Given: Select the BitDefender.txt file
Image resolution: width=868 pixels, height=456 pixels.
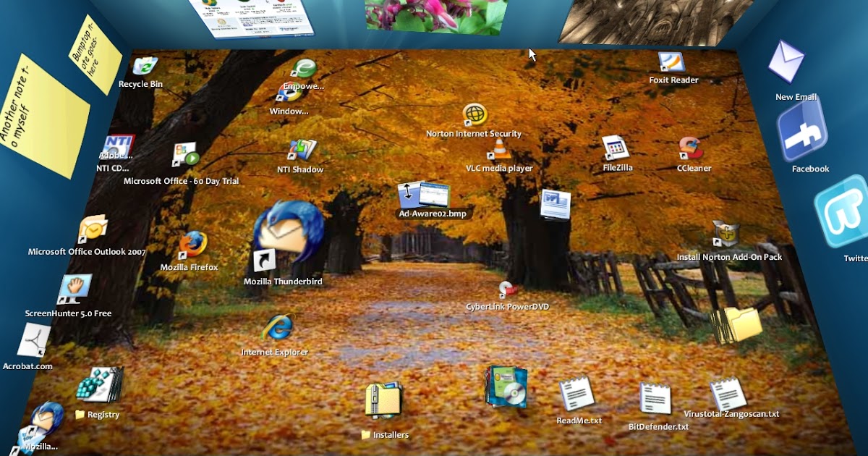Looking at the screenshot, I should tap(655, 400).
